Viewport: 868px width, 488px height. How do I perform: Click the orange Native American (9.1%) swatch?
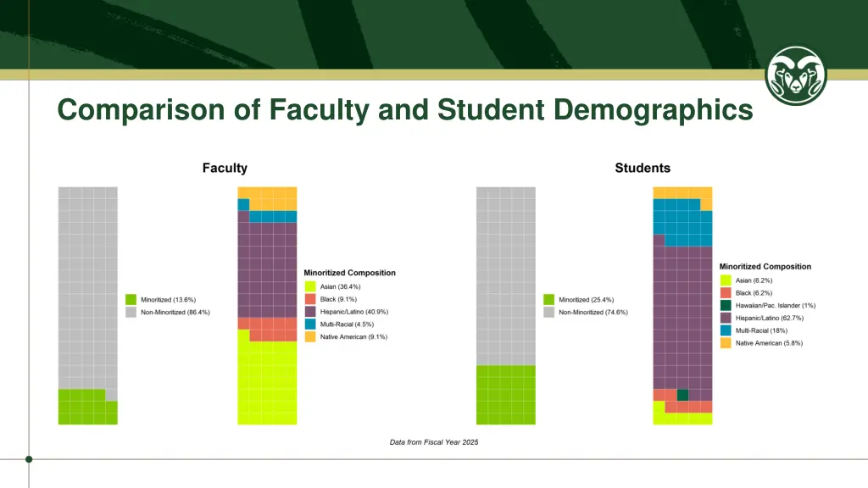(310, 336)
